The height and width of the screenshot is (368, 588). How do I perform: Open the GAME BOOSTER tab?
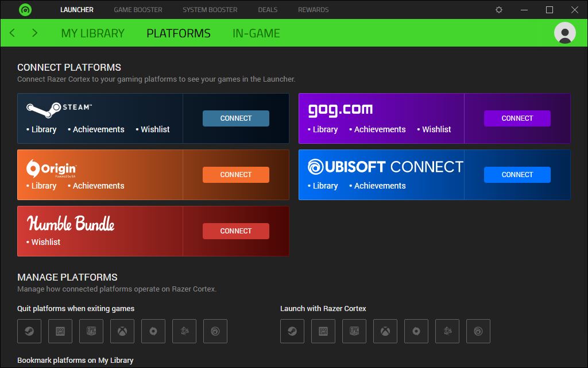click(138, 10)
